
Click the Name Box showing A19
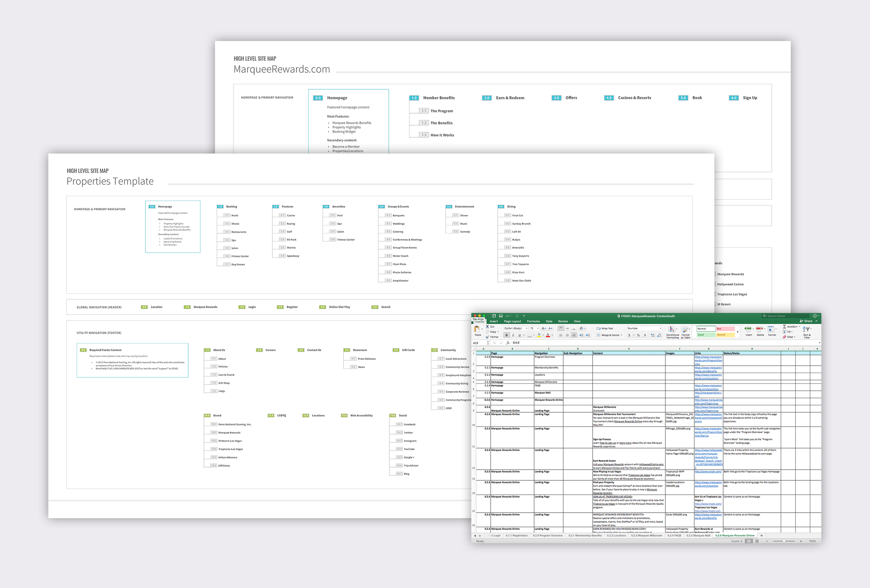pos(480,343)
